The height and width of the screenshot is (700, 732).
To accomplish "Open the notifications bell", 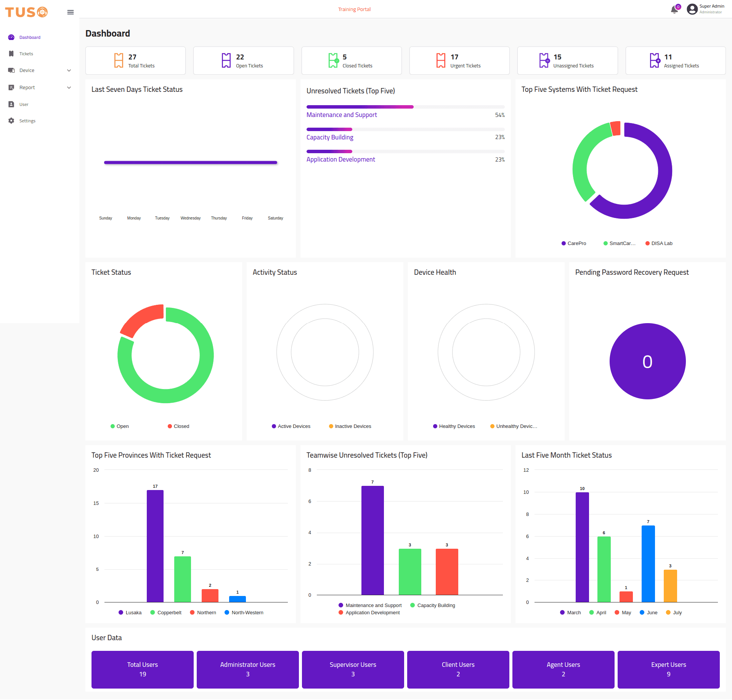I will click(x=674, y=10).
